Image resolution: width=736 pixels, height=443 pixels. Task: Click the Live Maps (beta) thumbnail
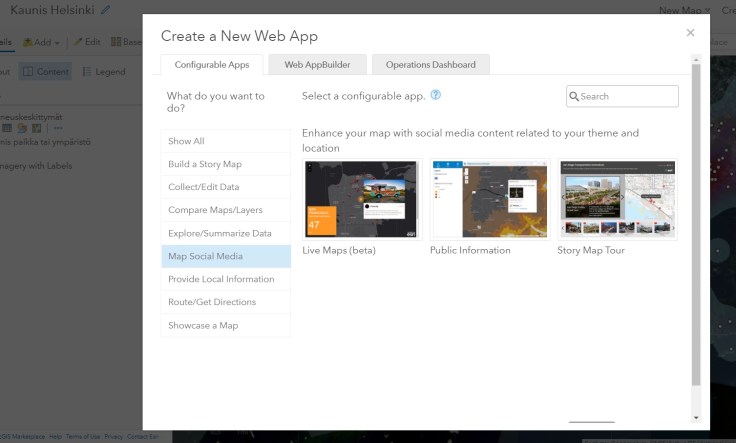361,199
